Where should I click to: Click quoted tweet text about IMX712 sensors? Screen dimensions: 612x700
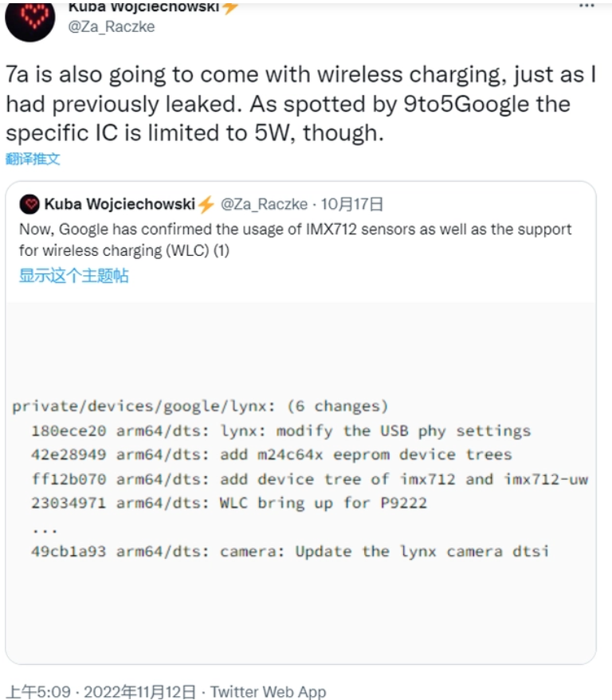[296, 240]
